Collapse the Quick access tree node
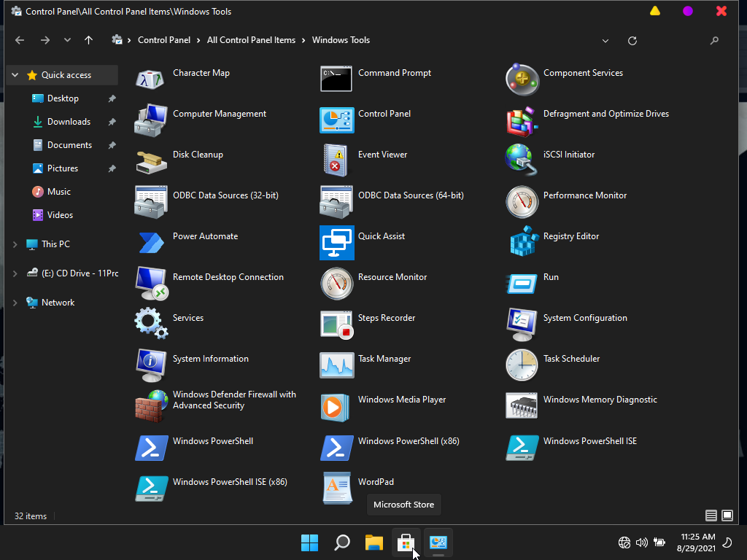 click(15, 75)
